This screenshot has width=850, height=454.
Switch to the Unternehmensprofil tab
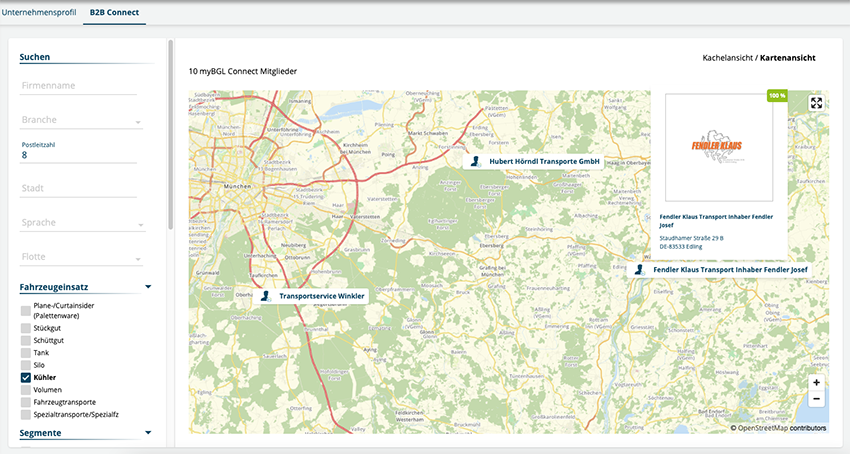[38, 12]
